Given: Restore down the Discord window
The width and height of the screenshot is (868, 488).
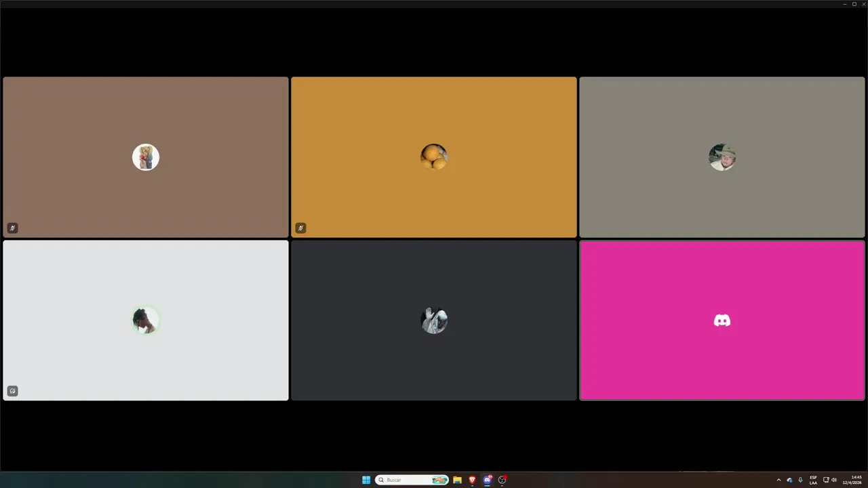Looking at the screenshot, I should pyautogui.click(x=854, y=4).
